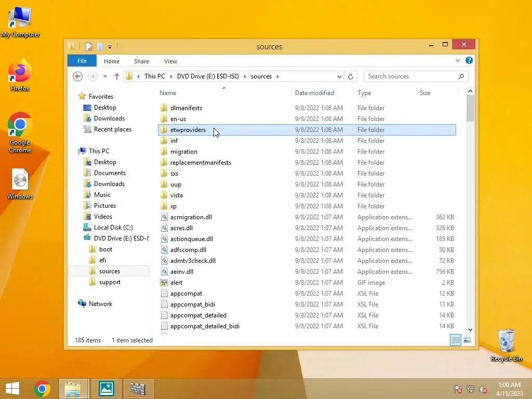This screenshot has width=532, height=399.
Task: Open the photo app in taskbar
Action: (106, 389)
